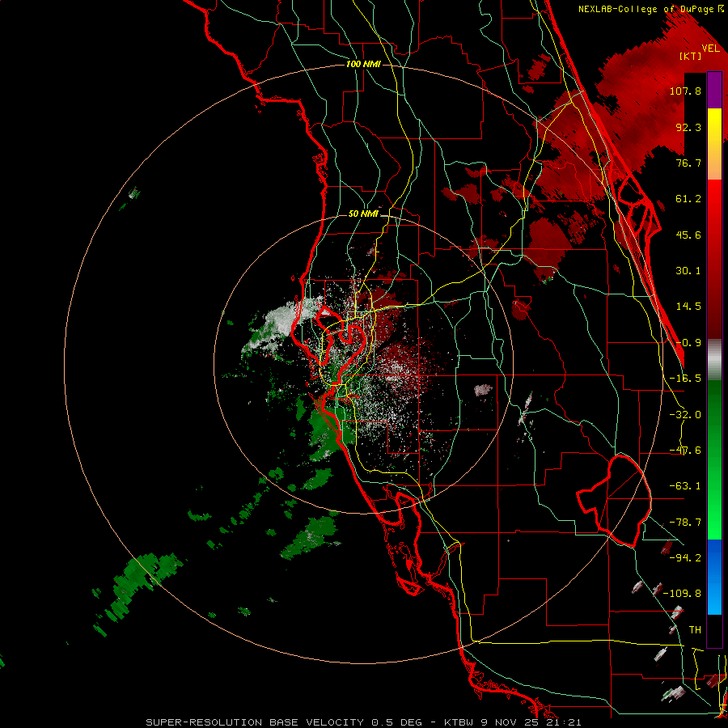This screenshot has width=728, height=728.
Task: Click the VEL legend title
Action: (710, 48)
